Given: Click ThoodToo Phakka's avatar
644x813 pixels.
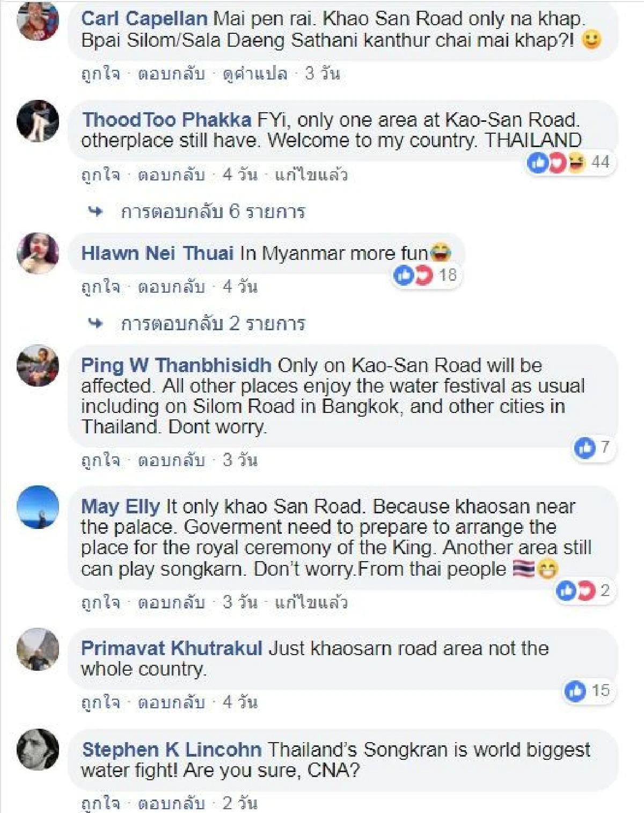Looking at the screenshot, I should tap(38, 121).
